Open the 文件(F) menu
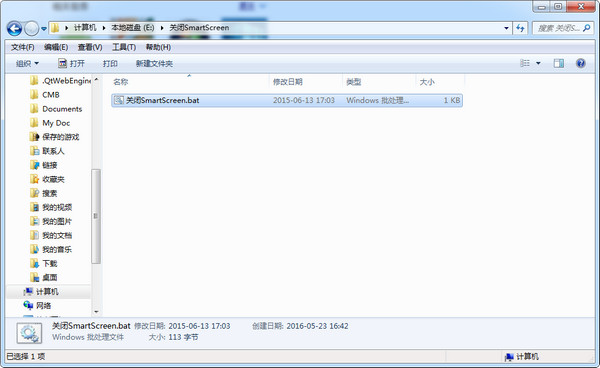Screen dimensions: 600x368 [23, 47]
